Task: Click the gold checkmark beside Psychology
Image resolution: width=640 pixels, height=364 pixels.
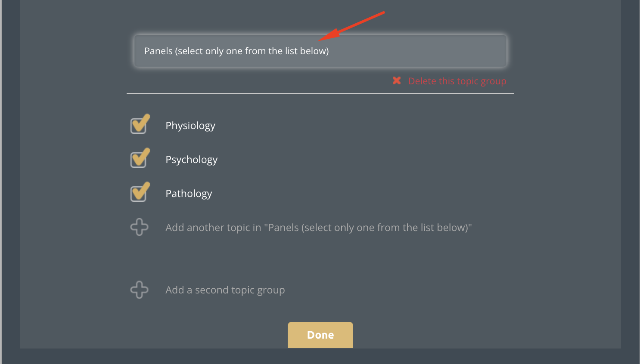Action: point(141,157)
